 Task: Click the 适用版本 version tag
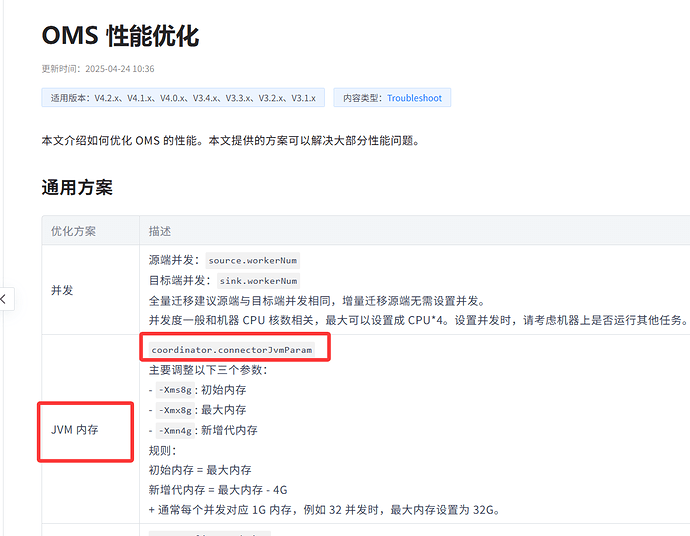(x=183, y=98)
